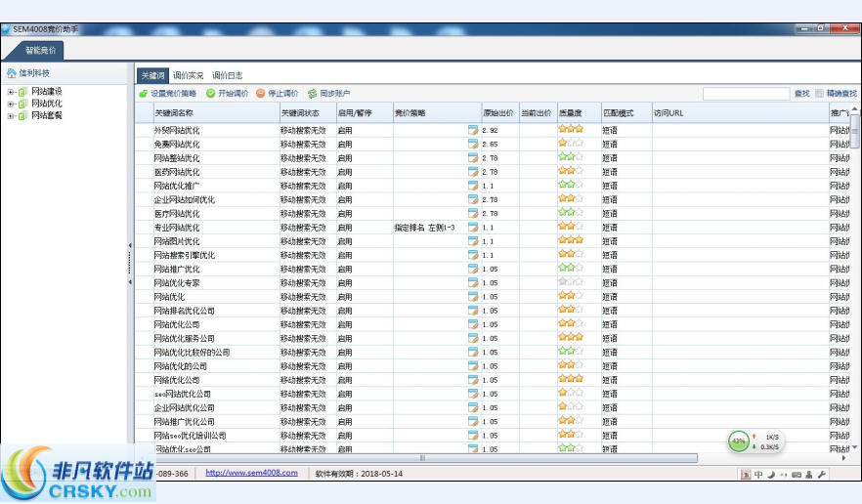Click into the keyword search input field
The height and width of the screenshot is (504, 862).
coord(746,94)
